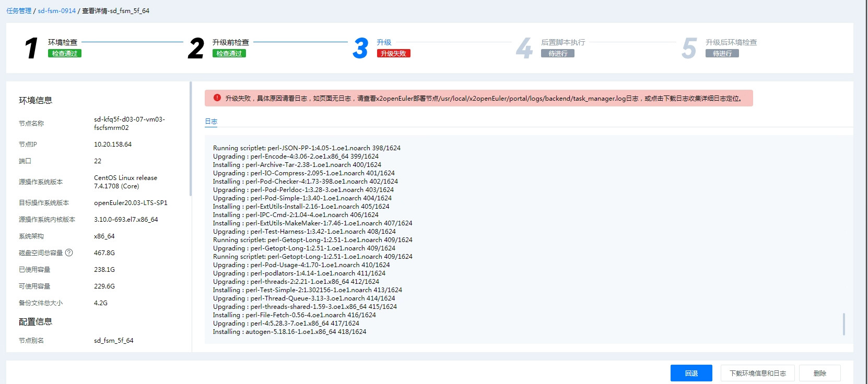Click step 1 number icon for 环境检查
868x384 pixels.
pos(31,48)
